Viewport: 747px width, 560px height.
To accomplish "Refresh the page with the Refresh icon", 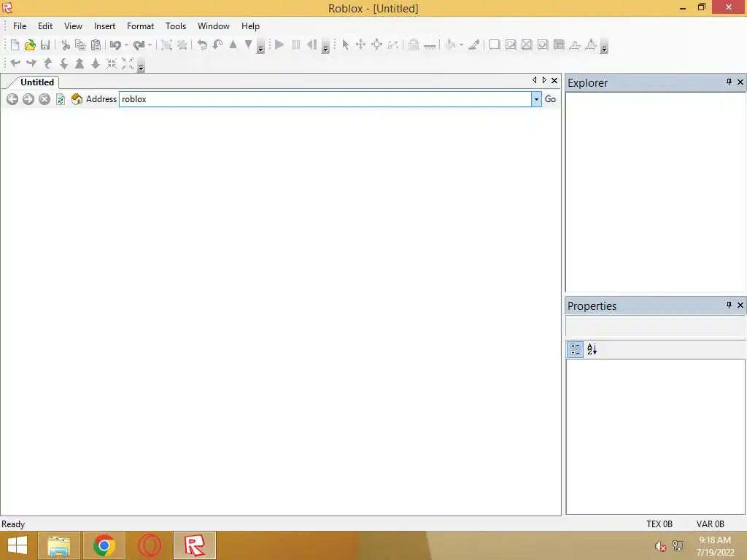I will click(x=61, y=99).
